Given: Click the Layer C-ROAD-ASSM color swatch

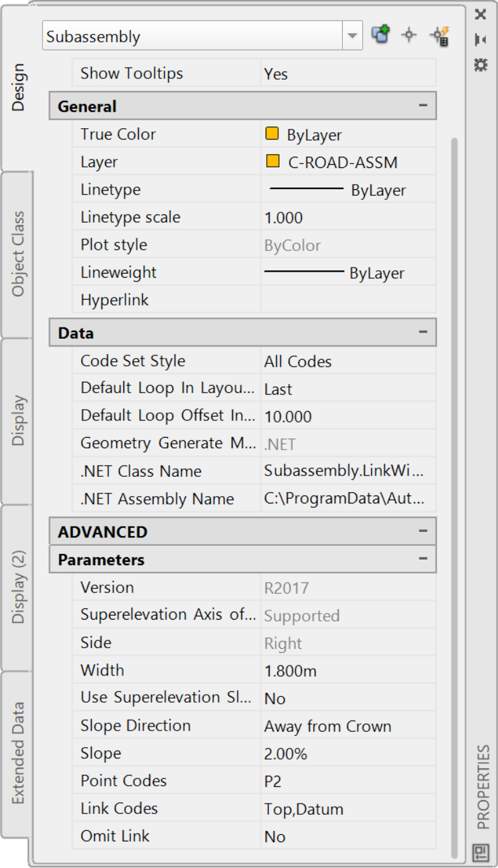Looking at the screenshot, I should (272, 161).
